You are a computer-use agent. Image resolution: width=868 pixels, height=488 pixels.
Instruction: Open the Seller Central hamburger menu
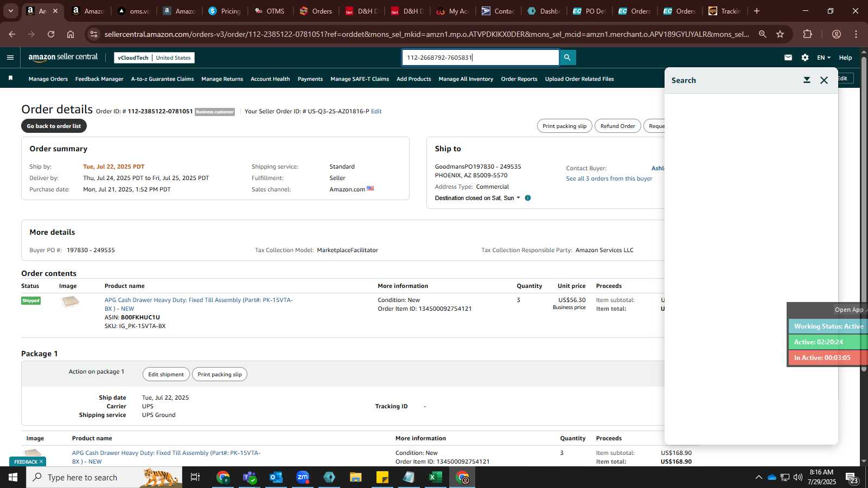tap(10, 57)
